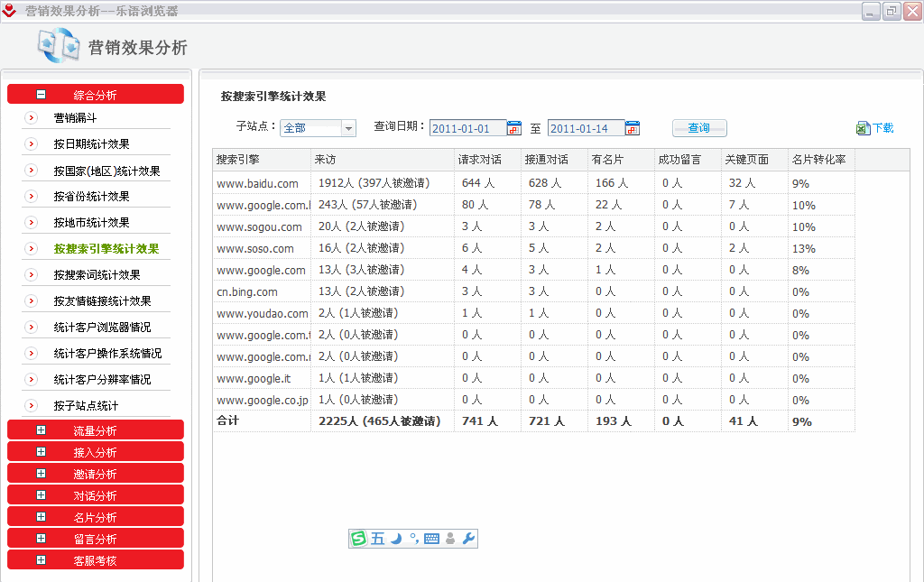The width and height of the screenshot is (924, 582).
Task: Click arrow icon beside 按子站点统计
Action: pyautogui.click(x=32, y=405)
